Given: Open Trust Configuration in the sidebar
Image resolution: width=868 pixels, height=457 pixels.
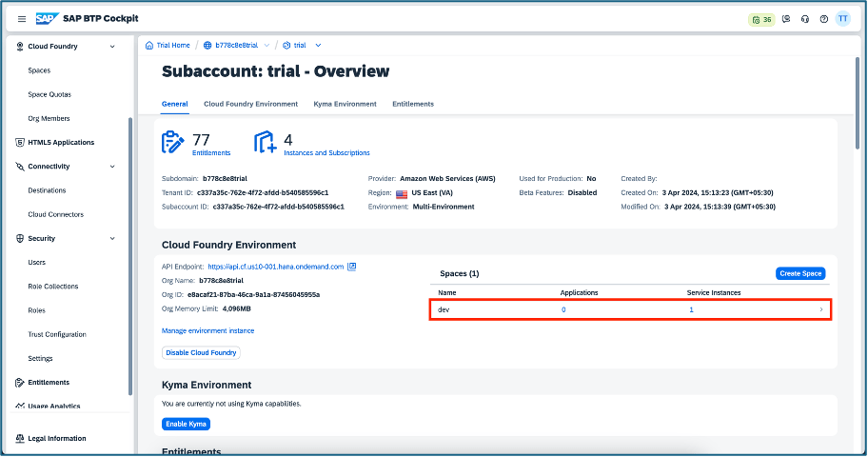Looking at the screenshot, I should (x=57, y=334).
